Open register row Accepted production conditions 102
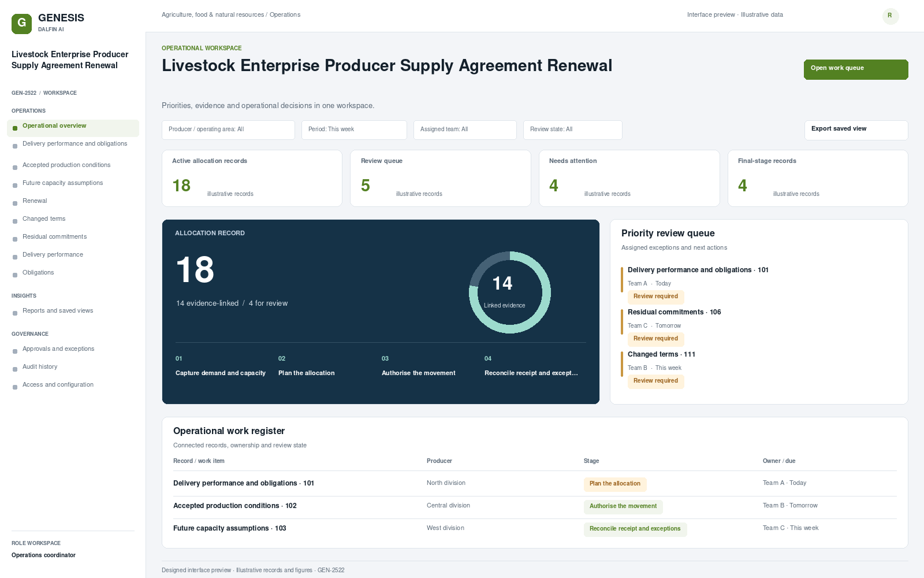This screenshot has width=924, height=578. (535, 506)
